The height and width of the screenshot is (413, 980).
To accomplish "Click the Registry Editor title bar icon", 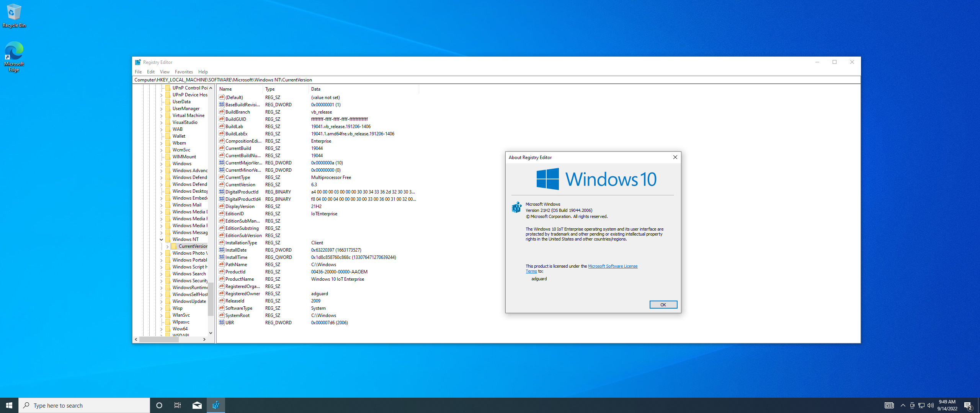I will [138, 62].
